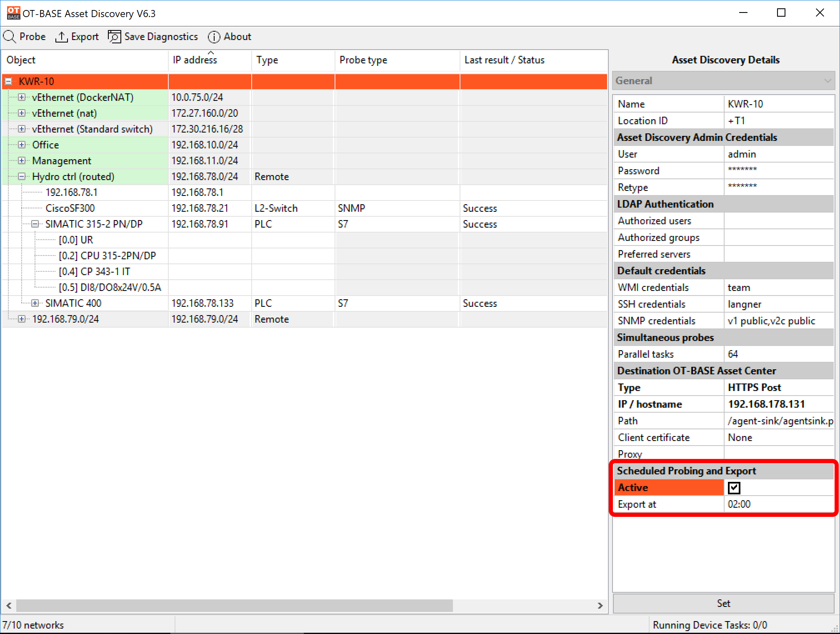The height and width of the screenshot is (634, 840).
Task: Expand the vEthernet (DockerNAT) network node
Action: tap(22, 97)
